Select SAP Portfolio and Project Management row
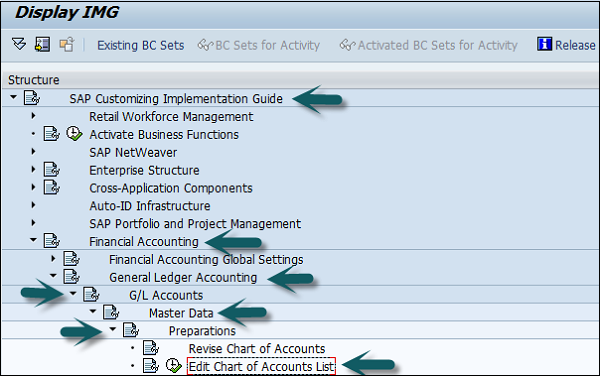 195,224
